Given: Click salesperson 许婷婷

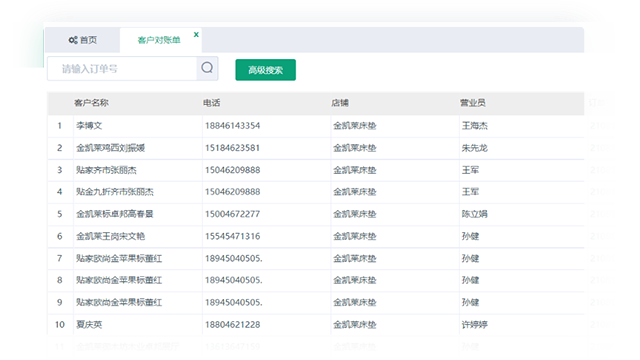Looking at the screenshot, I should (x=474, y=325).
